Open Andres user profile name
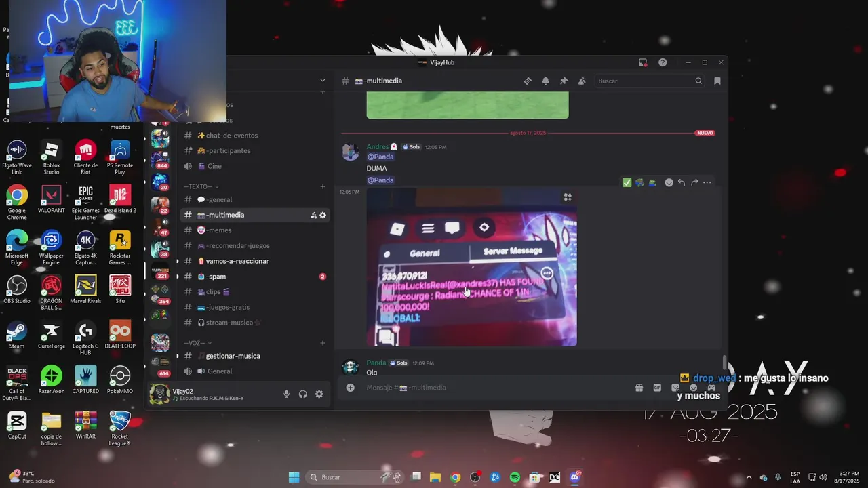 click(x=378, y=146)
